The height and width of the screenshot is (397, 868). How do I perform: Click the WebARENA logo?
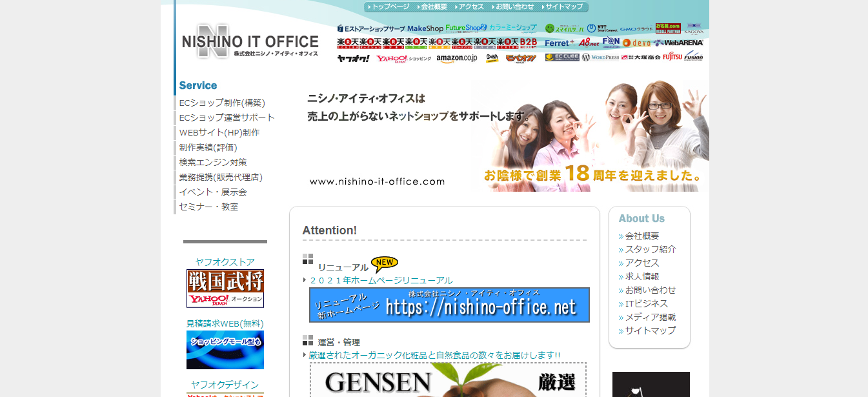pyautogui.click(x=678, y=43)
